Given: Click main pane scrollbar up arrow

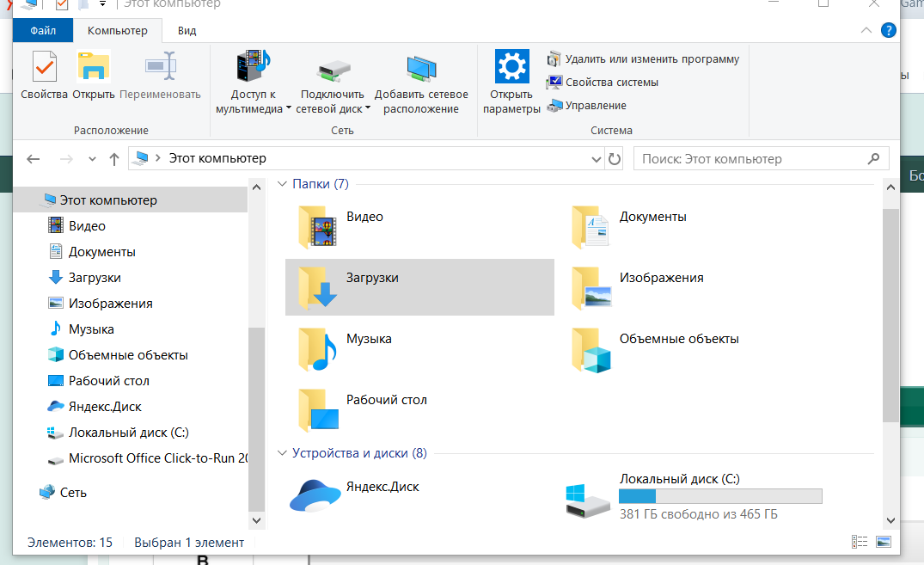Looking at the screenshot, I should (x=891, y=187).
